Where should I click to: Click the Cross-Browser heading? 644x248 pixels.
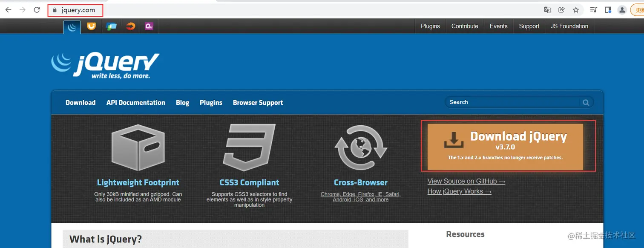click(361, 182)
